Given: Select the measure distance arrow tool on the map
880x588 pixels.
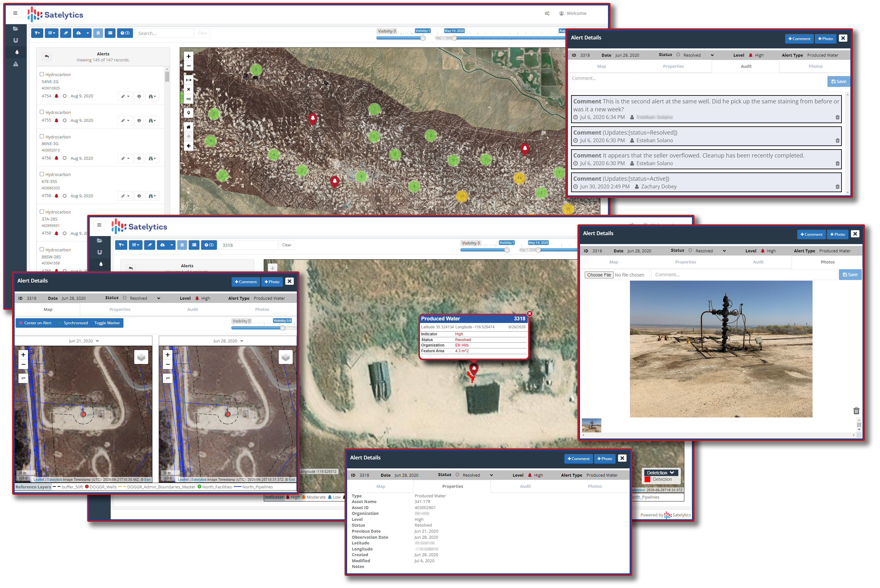Looking at the screenshot, I should pos(188,80).
